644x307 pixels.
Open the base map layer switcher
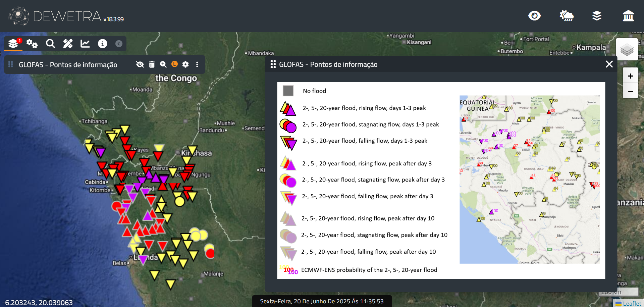coord(627,50)
